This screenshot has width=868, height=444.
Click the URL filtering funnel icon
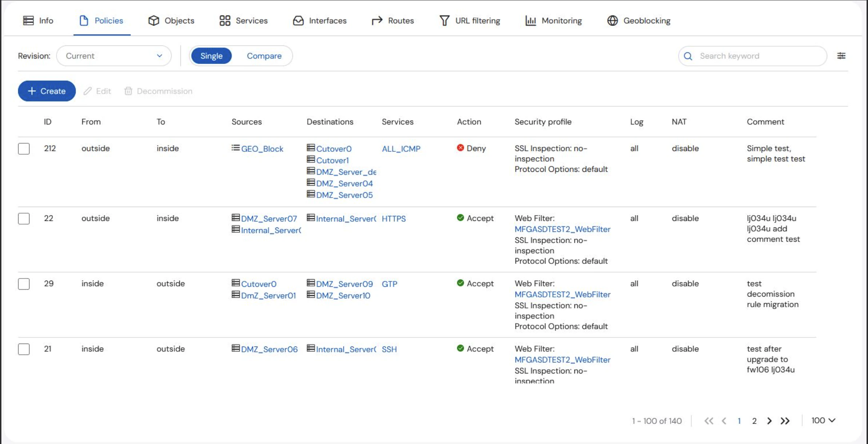tap(444, 21)
